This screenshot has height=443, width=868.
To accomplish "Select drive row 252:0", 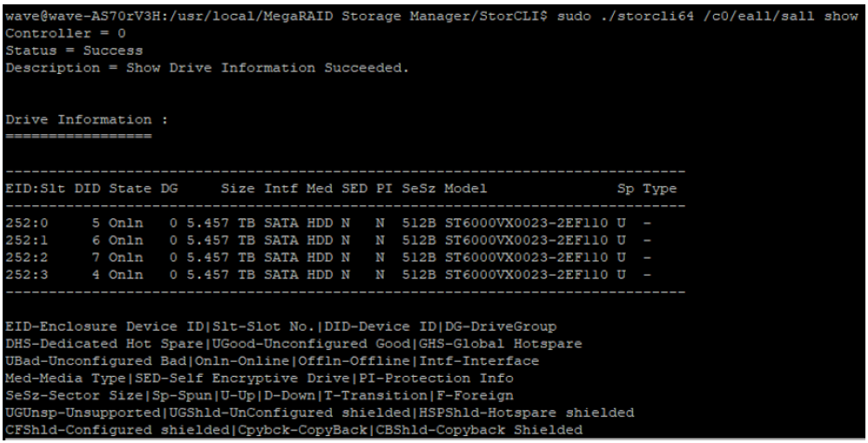I will coord(328,223).
